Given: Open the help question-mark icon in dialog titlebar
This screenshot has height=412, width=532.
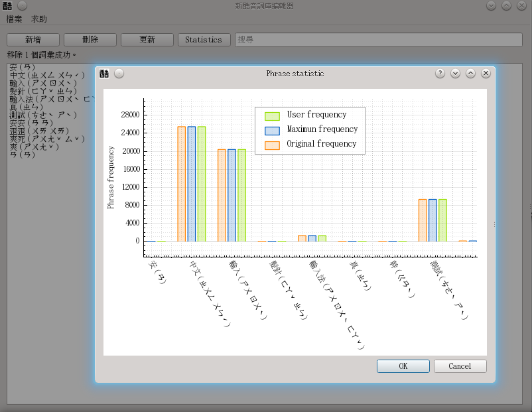Looking at the screenshot, I should coord(440,73).
